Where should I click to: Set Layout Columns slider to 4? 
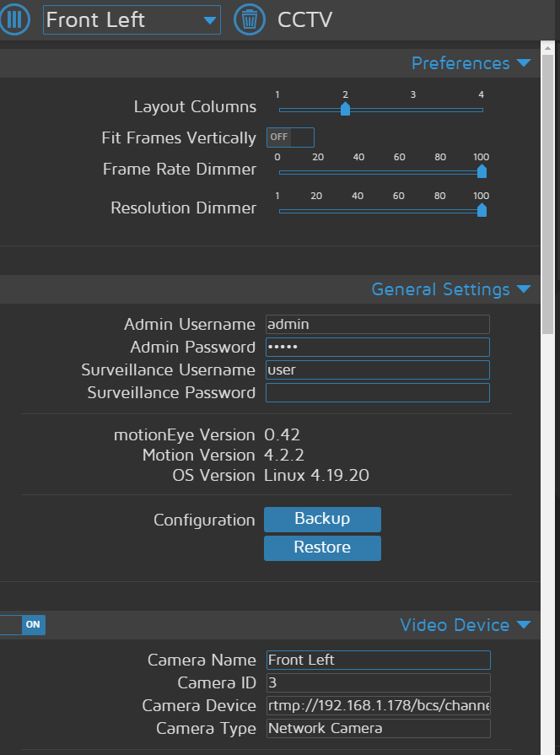coord(481,109)
